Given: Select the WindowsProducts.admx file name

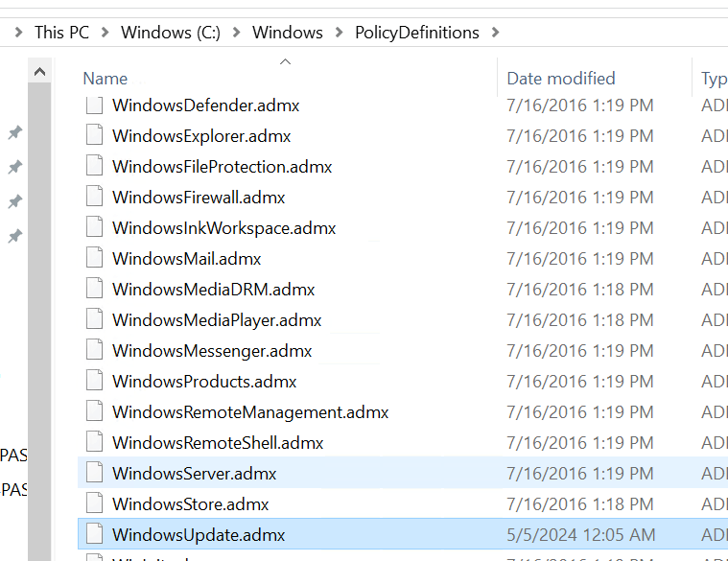Looking at the screenshot, I should (204, 381).
